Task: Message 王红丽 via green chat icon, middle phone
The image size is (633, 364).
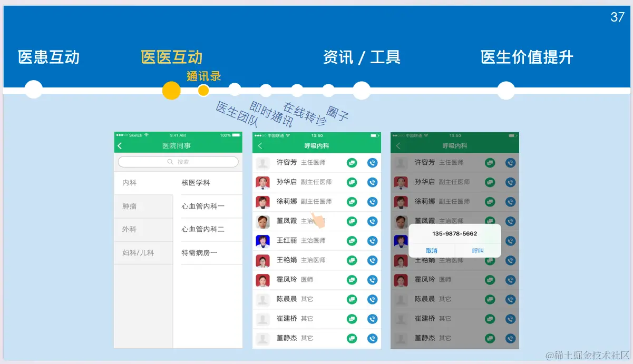Action: coord(352,241)
